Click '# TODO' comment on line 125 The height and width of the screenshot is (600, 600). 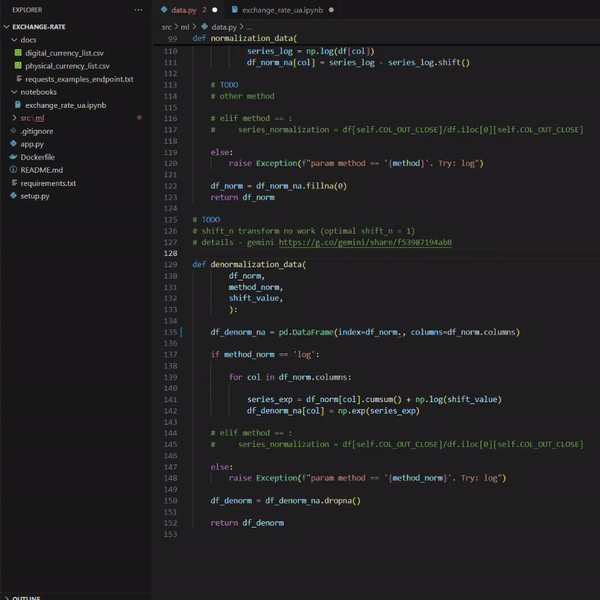(206, 220)
